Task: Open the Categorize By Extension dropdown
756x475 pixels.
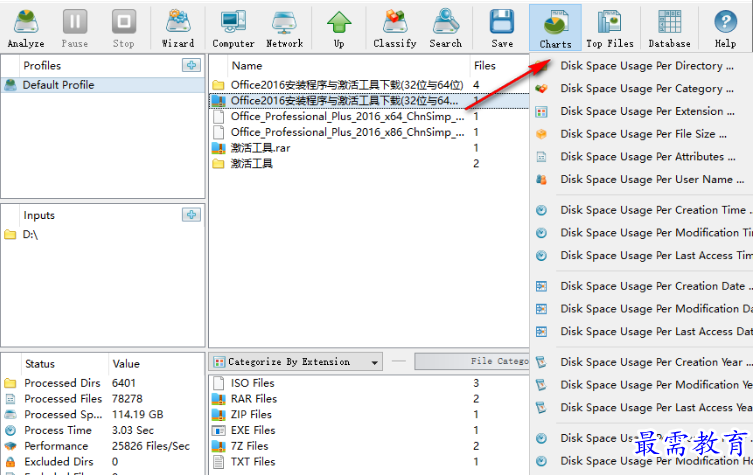Action: [x=296, y=362]
